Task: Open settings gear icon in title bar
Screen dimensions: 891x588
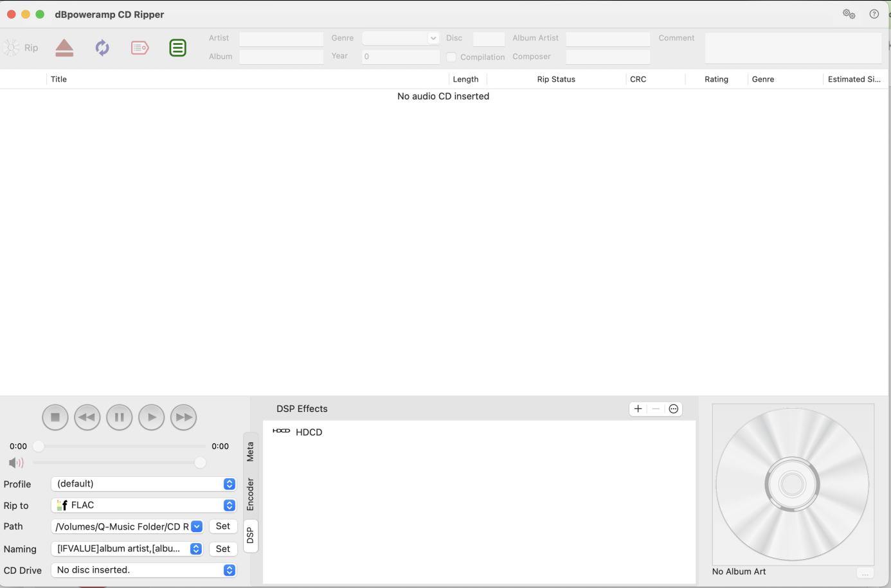Action: point(849,14)
